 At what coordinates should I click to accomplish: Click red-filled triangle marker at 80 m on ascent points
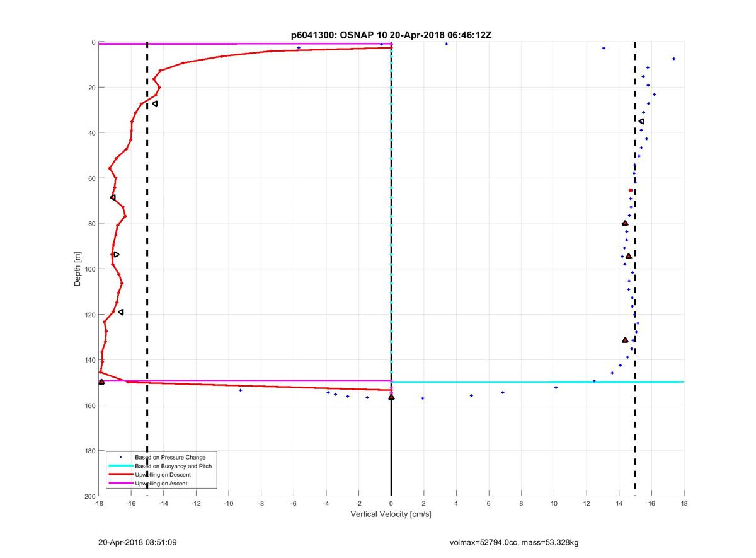click(625, 223)
